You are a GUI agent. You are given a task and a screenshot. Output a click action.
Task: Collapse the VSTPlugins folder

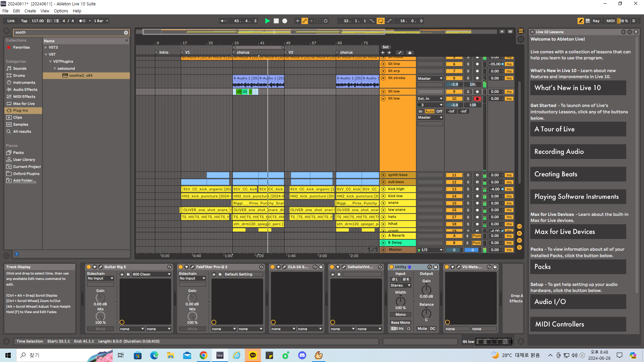(x=50, y=61)
